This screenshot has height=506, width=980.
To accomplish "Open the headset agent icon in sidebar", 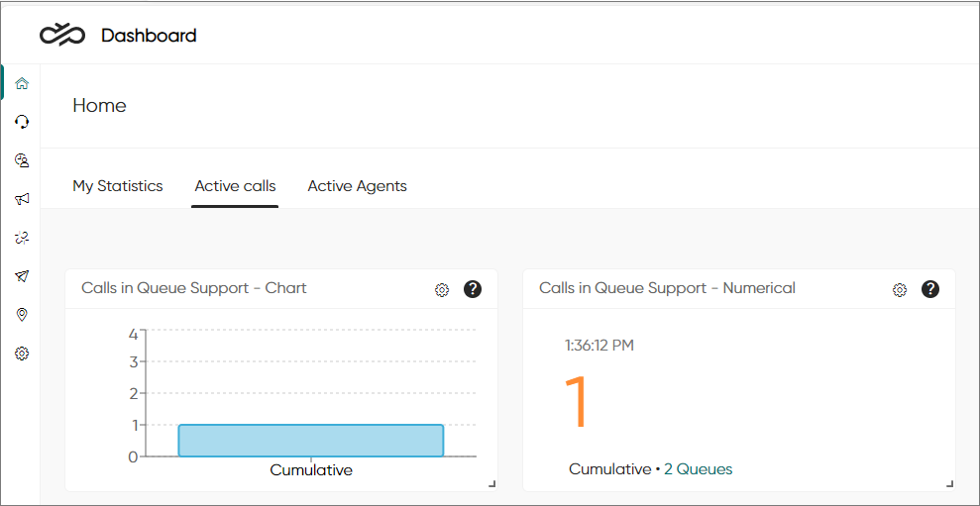I will point(22,122).
